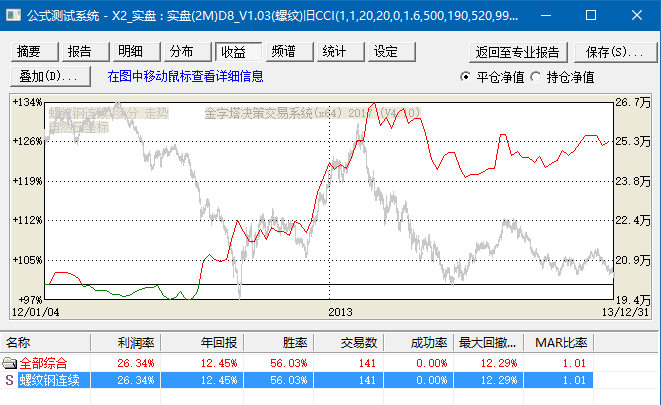661x405 pixels.
Task: Click the blue hint 在图中移动鼠标查看详细信息
Action: point(185,76)
